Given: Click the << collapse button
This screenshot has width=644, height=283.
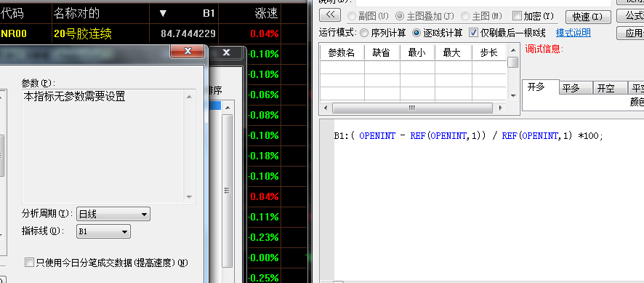Looking at the screenshot, I should click(330, 15).
